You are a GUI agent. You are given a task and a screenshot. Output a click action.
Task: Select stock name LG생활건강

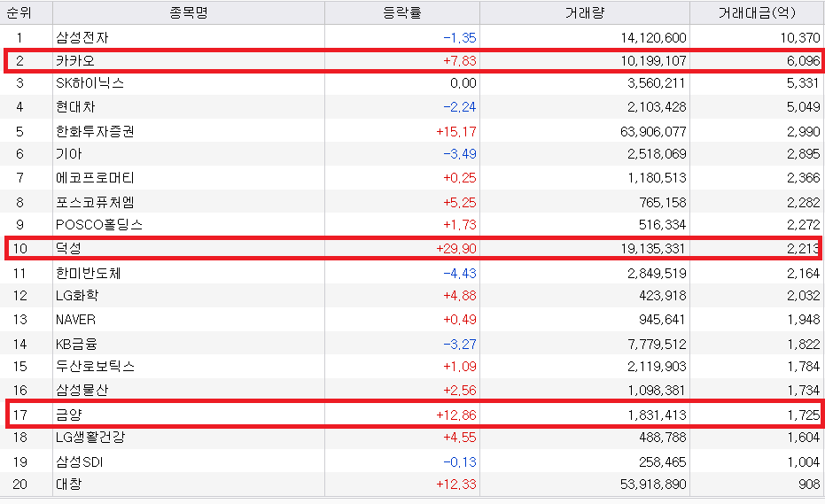[x=90, y=437]
